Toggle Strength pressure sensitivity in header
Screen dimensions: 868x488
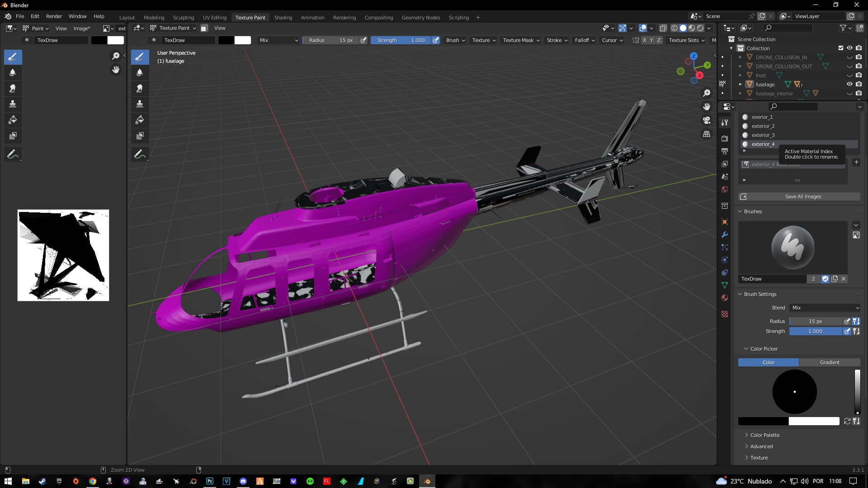click(x=436, y=40)
